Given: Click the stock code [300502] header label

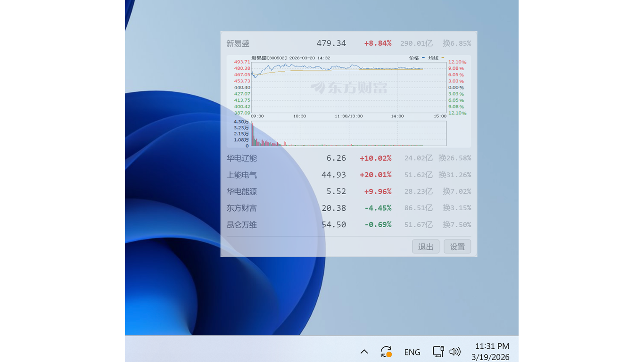Looking at the screenshot, I should click(276, 58).
